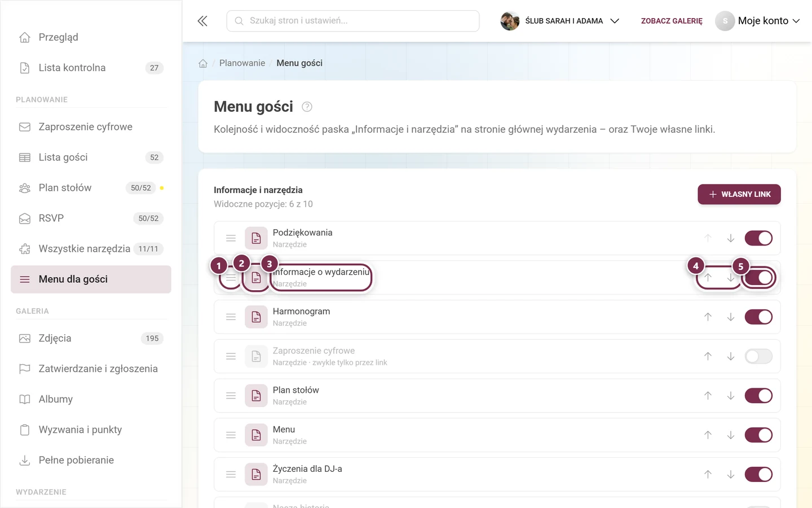Grab the drag handle for Życzenia dla DJ-a

click(231, 475)
